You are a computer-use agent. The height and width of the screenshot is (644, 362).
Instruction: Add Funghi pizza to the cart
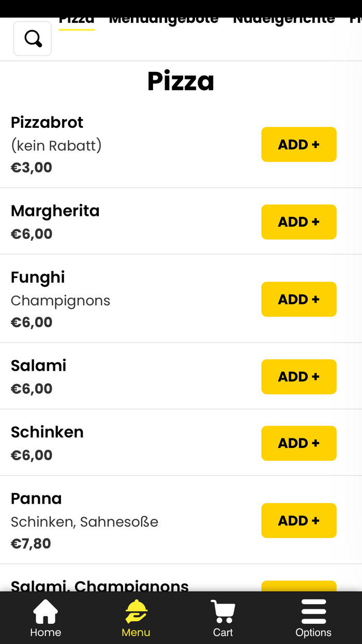298,299
